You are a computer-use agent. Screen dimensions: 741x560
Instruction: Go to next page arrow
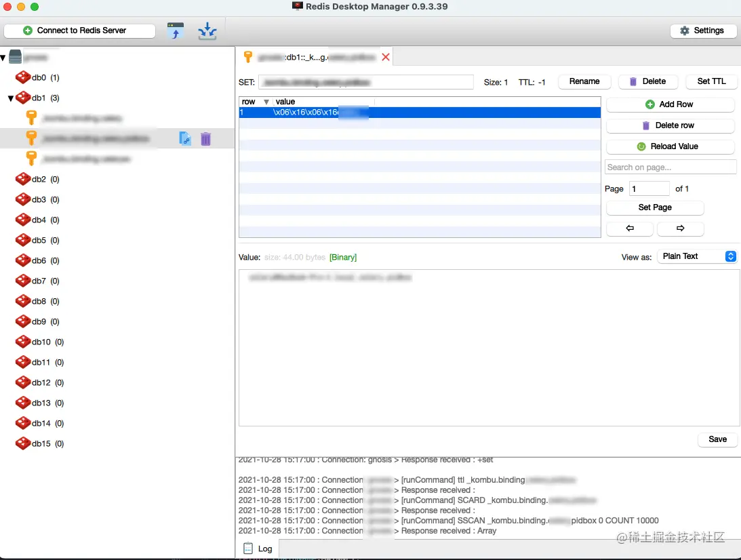tap(681, 228)
